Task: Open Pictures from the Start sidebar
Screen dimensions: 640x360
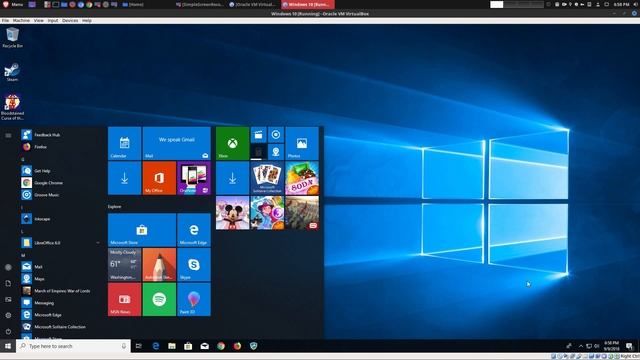Action: pos(8,299)
